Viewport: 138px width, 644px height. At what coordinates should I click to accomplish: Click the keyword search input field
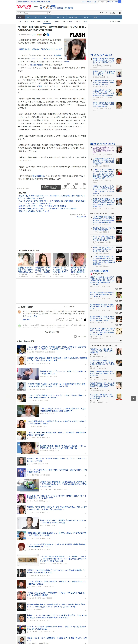32,13
